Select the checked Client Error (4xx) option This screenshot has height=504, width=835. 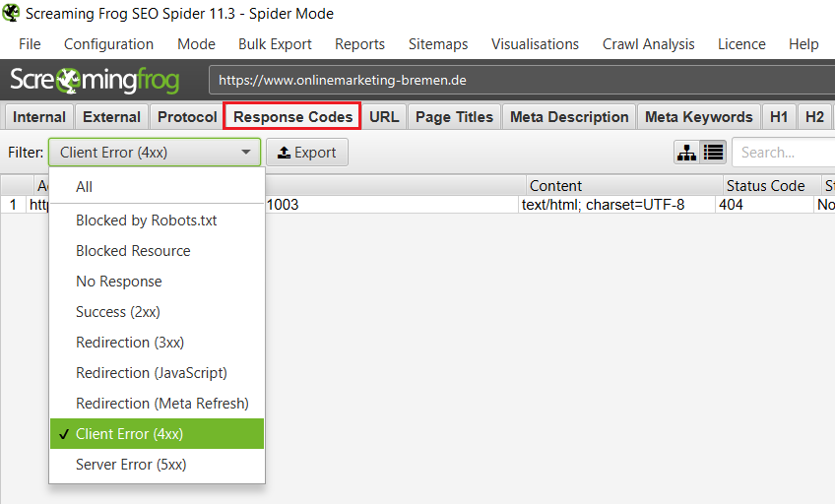(158, 434)
